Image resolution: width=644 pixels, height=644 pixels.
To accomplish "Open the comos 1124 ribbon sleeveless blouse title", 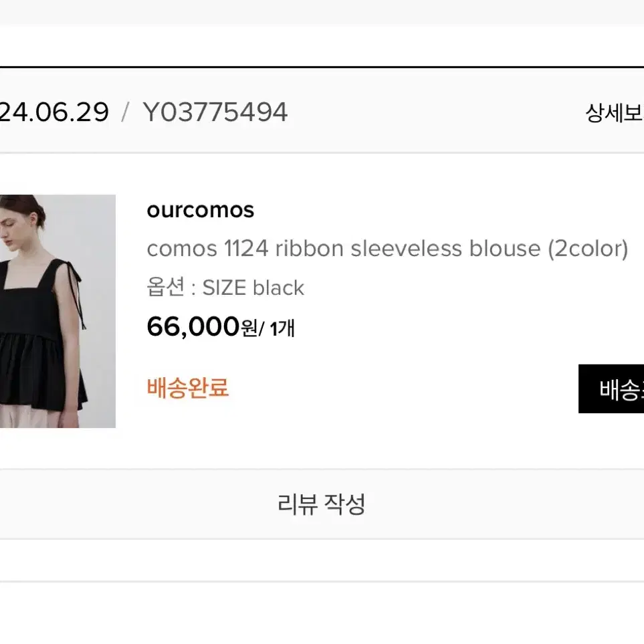I will 387,249.
